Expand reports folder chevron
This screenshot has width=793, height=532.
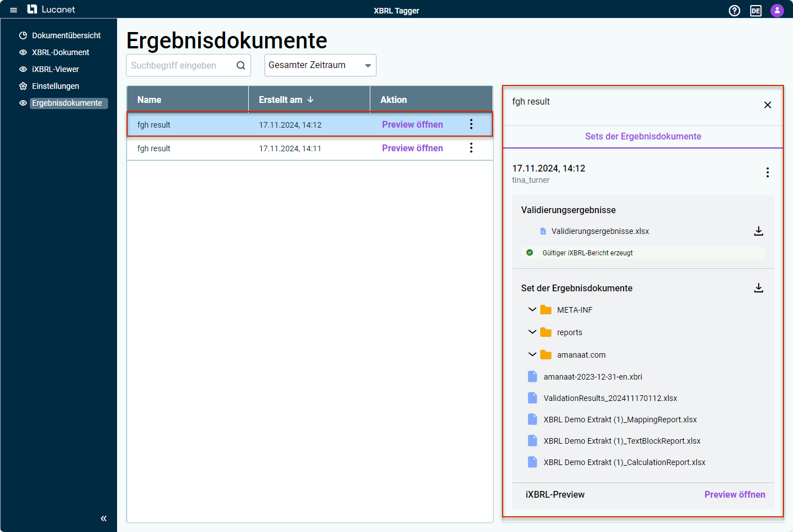click(532, 332)
